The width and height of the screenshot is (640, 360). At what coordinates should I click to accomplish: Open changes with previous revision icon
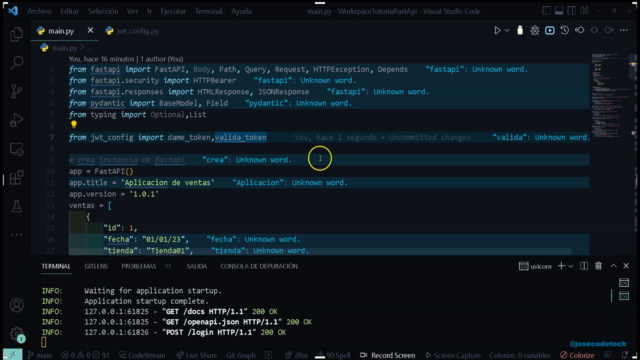coord(580,31)
